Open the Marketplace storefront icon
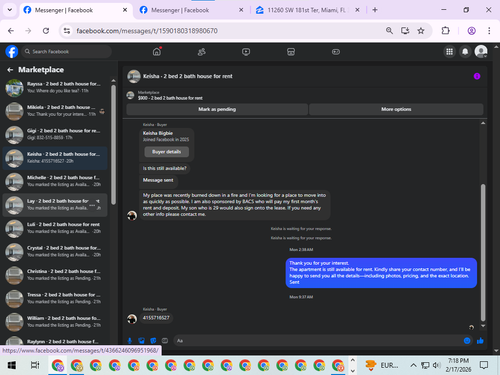The width and height of the screenshot is (500, 375). coord(291,52)
